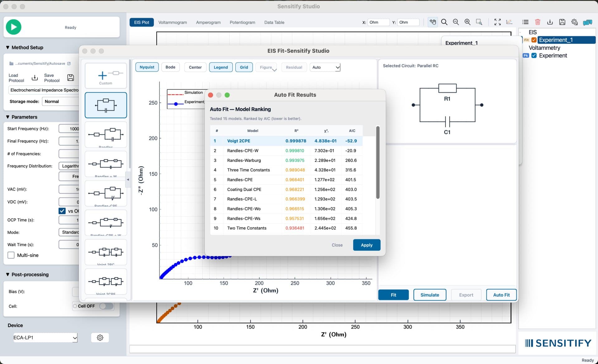Click the scatter plot icon in the toolbar
This screenshot has height=364, width=598.
(509, 22)
